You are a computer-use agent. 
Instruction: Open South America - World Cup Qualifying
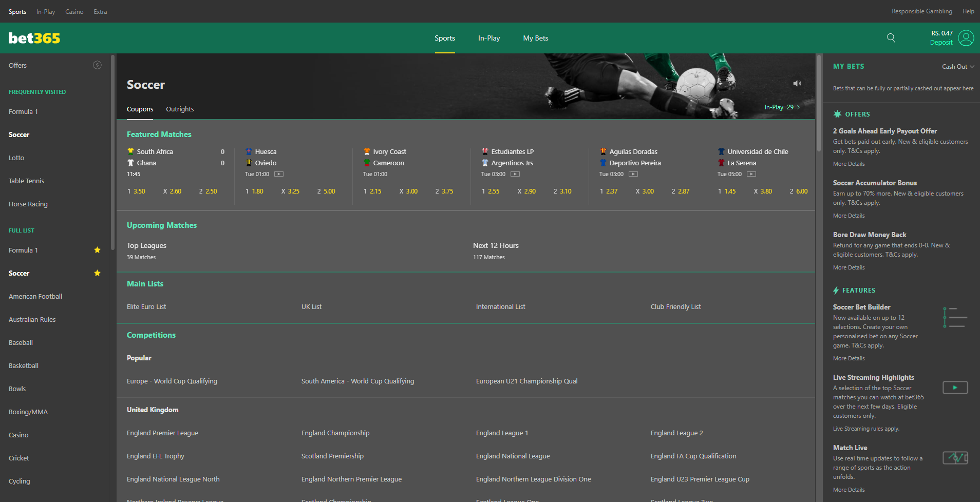357,381
